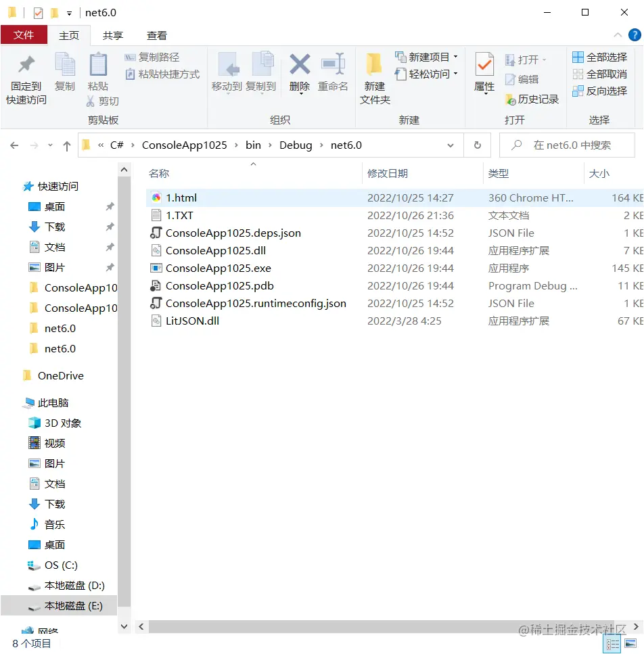This screenshot has width=644, height=654.
Task: Click the Paste clipboard icon
Action: click(x=98, y=64)
